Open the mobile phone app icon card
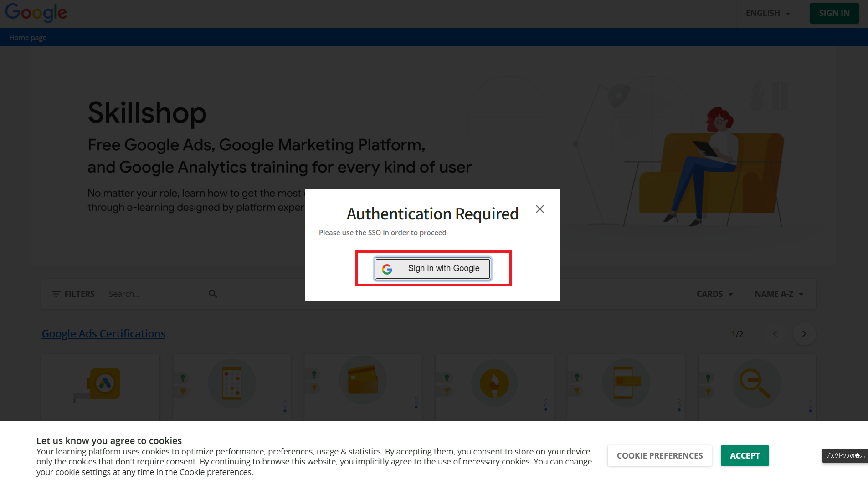 [232, 388]
